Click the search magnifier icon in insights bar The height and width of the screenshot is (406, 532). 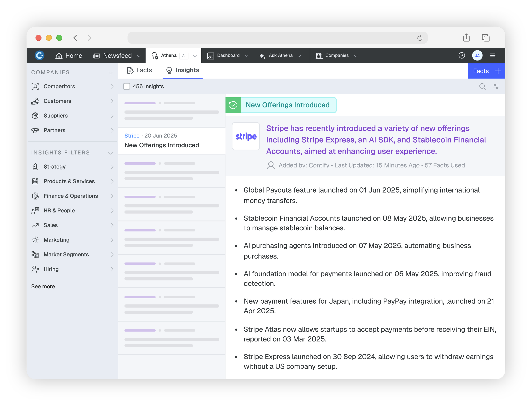coord(482,86)
